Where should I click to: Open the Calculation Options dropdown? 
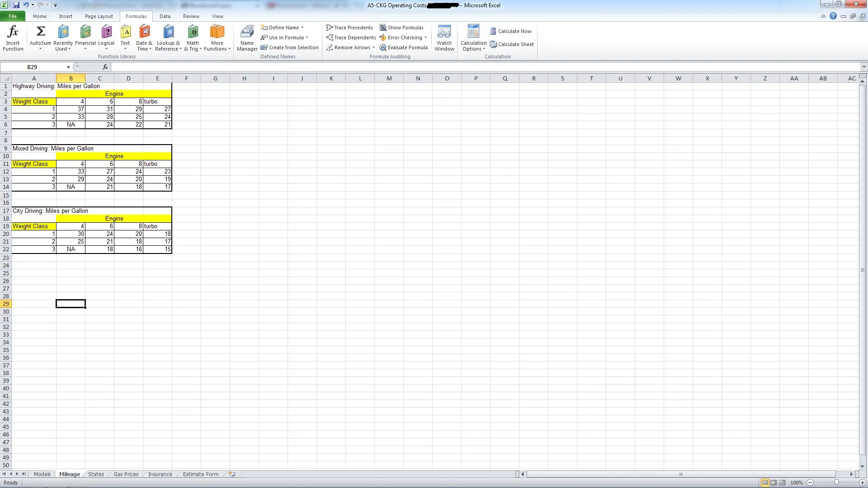[x=473, y=38]
